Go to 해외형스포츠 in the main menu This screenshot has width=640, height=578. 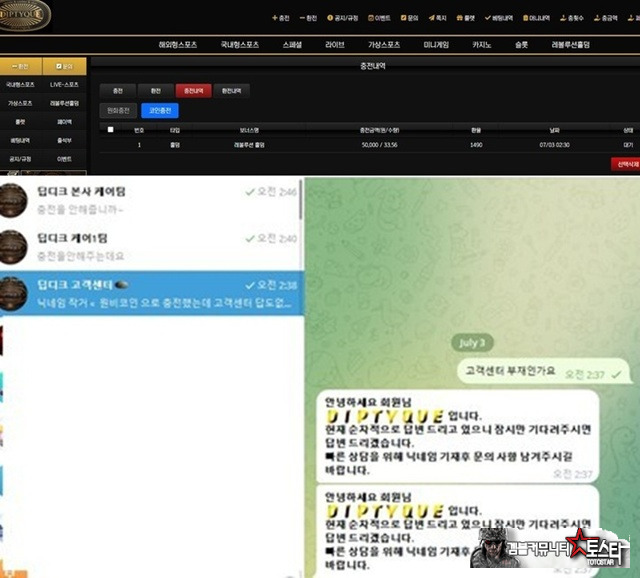178,45
